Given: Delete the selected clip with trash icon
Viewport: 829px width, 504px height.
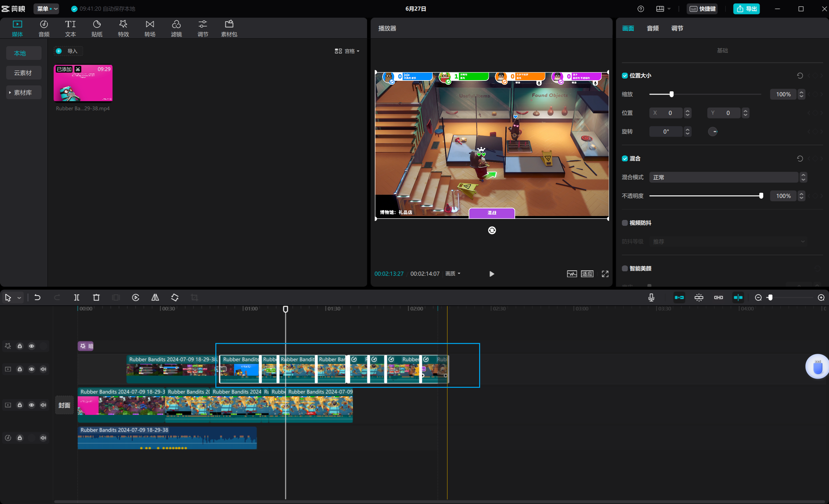Looking at the screenshot, I should tap(96, 297).
